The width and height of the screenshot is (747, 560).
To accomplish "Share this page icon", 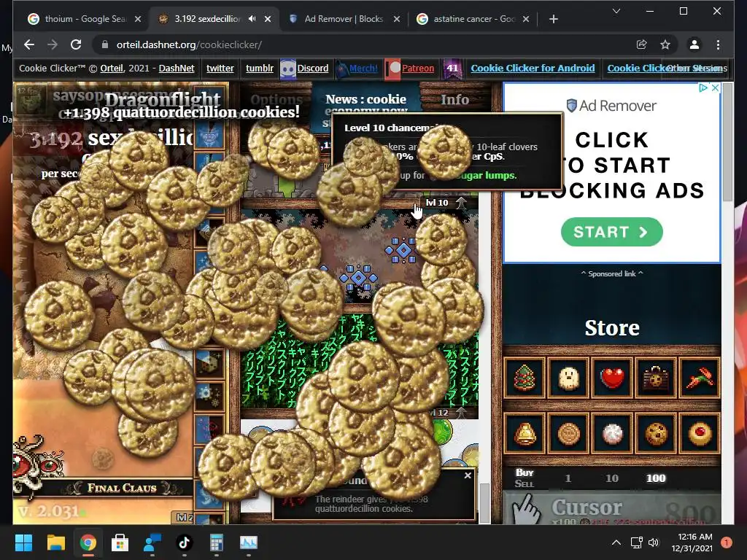I will [641, 44].
